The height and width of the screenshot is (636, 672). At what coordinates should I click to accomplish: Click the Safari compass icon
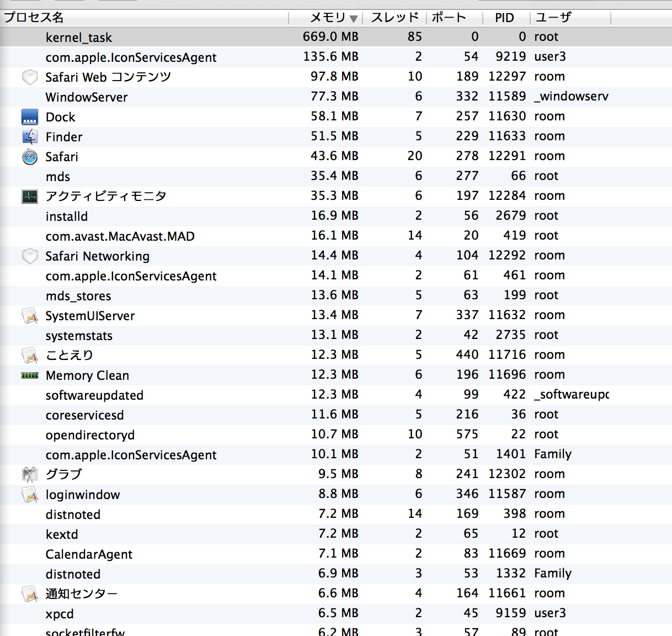(30, 157)
